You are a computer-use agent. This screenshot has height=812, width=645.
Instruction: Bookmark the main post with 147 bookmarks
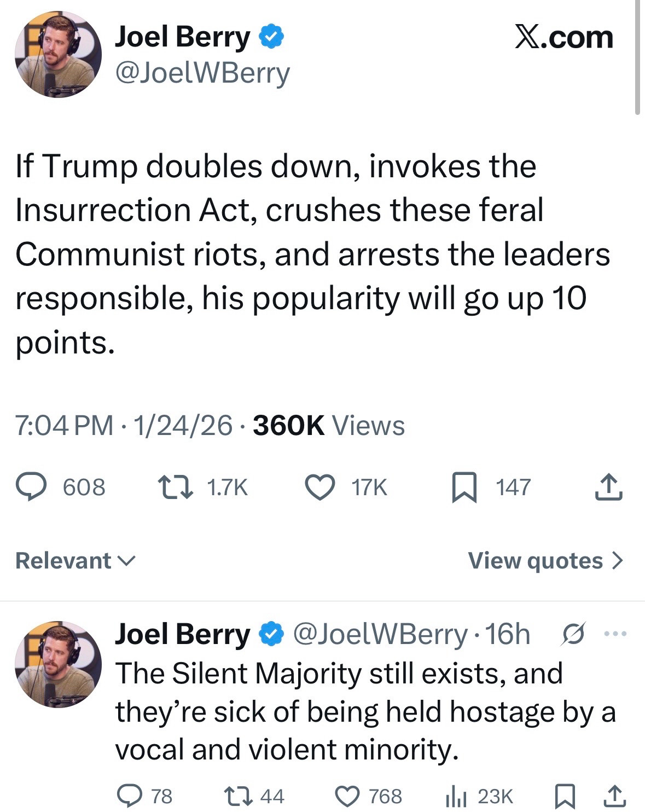tap(464, 488)
